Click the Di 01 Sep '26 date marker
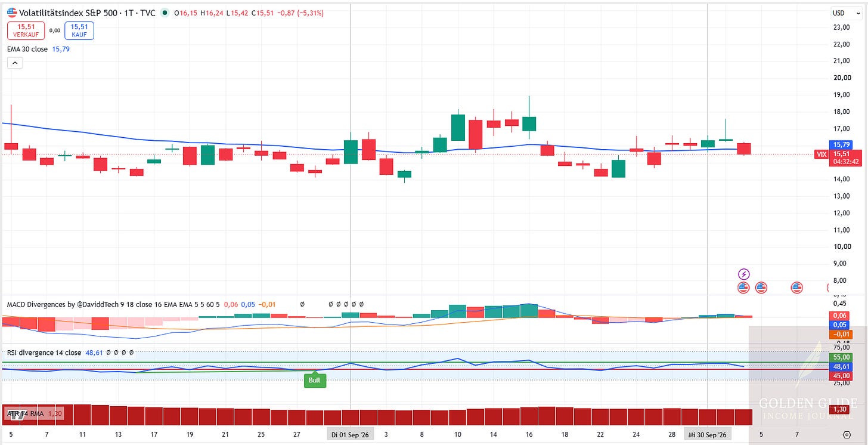Screen dimensions: 868x445 coord(351,434)
